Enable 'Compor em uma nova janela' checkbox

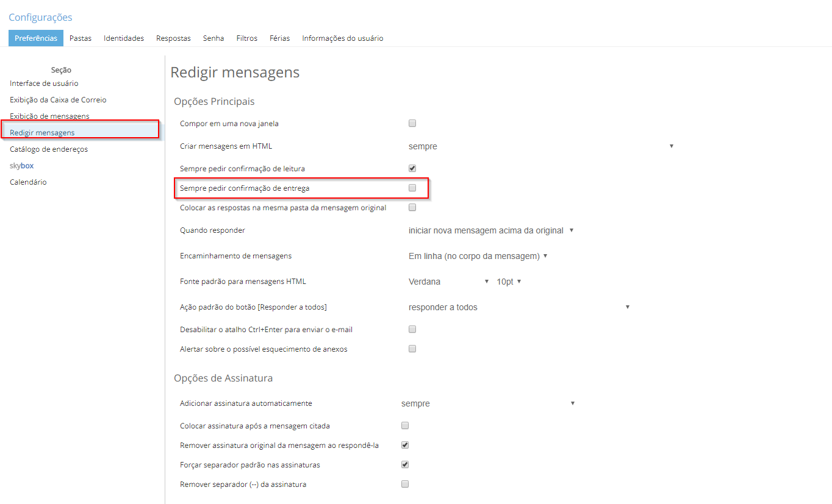coord(412,123)
